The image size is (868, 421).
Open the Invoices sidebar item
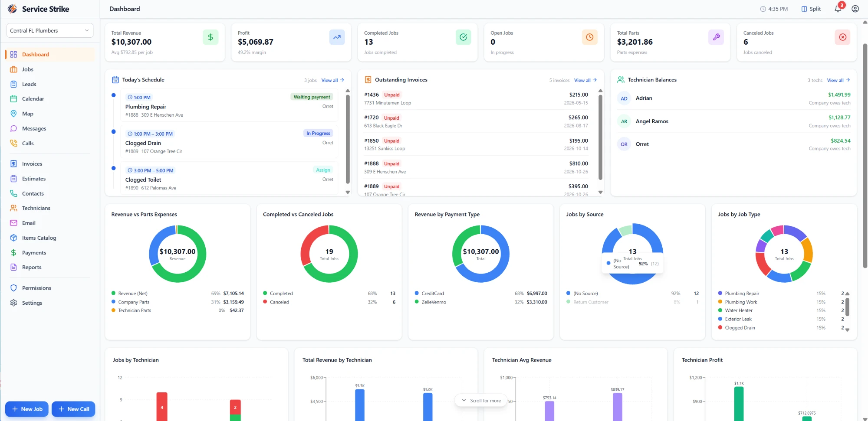tap(50, 164)
